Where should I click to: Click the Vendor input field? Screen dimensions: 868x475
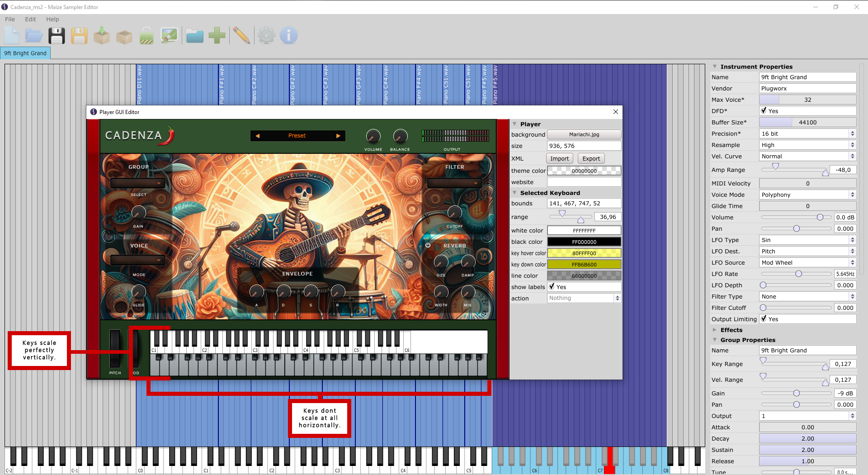click(x=807, y=88)
